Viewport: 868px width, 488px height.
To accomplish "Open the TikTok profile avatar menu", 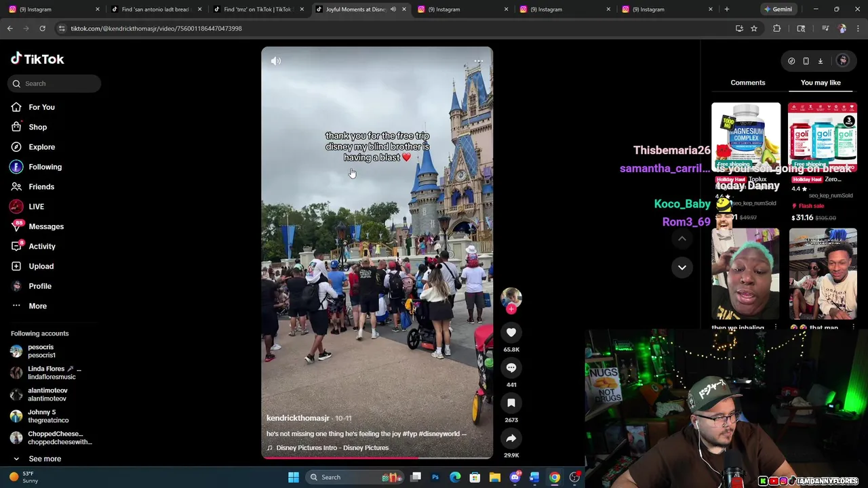I will click(x=843, y=61).
